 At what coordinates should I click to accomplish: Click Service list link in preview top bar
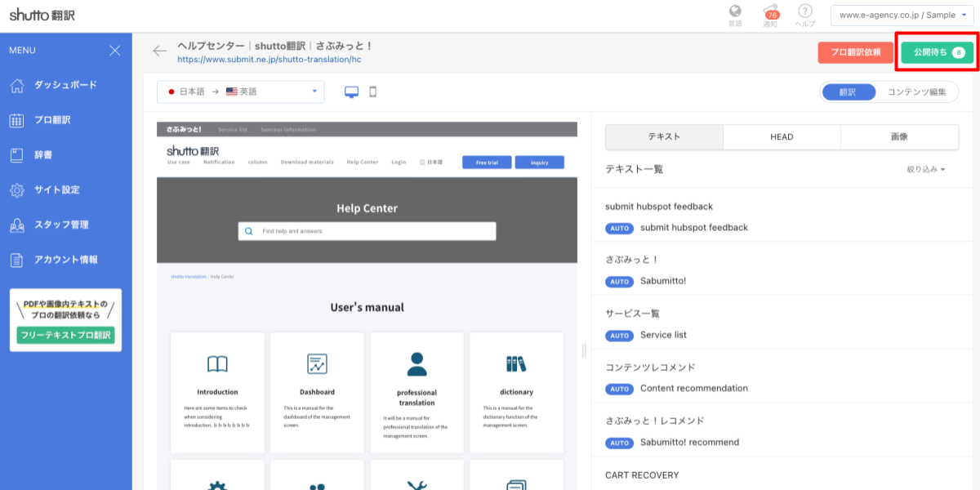pyautogui.click(x=233, y=129)
